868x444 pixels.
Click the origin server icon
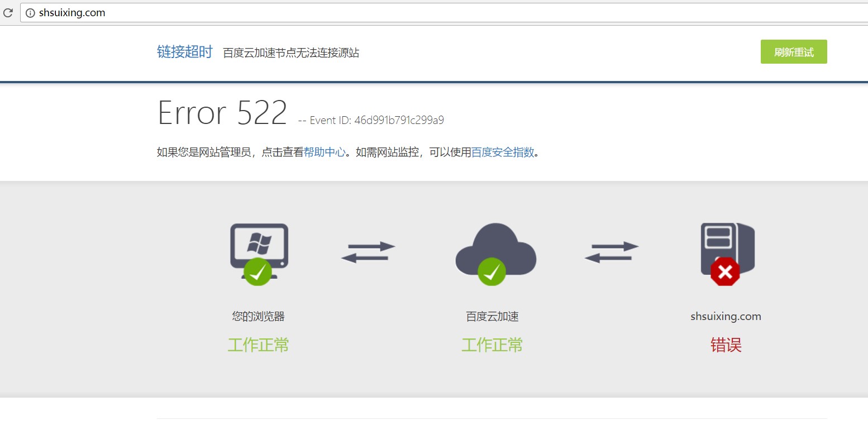728,249
